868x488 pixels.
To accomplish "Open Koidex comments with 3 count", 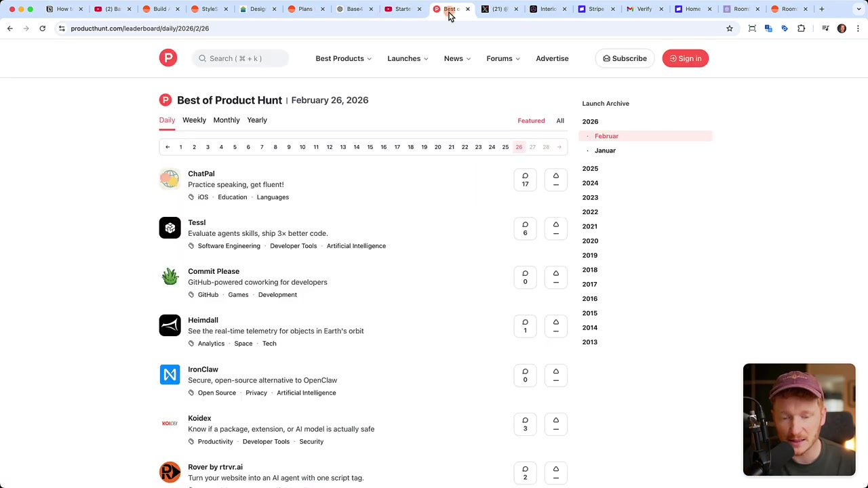I will pyautogui.click(x=525, y=424).
